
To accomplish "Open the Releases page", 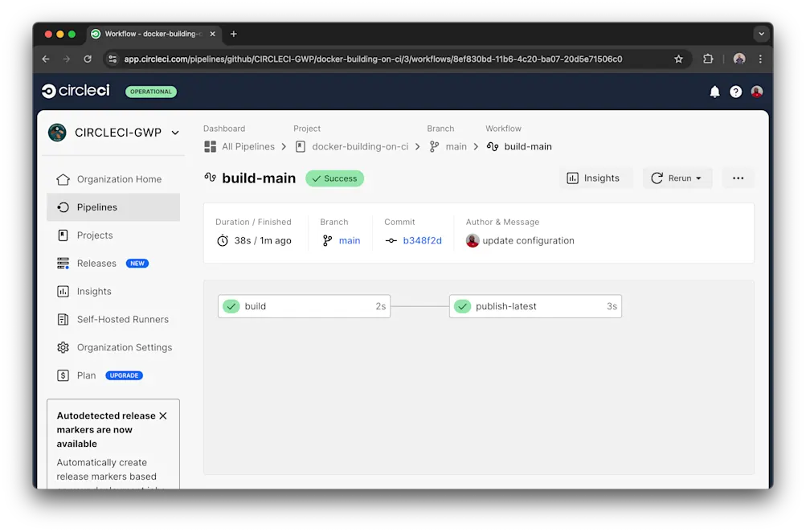I will pyautogui.click(x=97, y=263).
